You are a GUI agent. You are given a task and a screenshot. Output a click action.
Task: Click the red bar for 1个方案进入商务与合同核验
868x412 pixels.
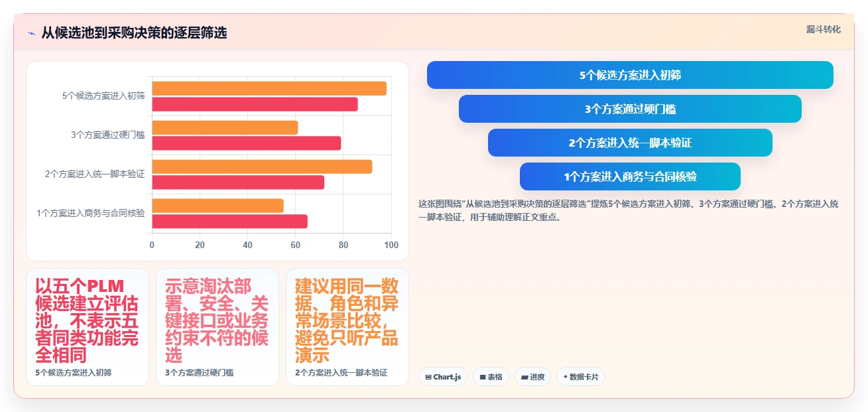click(x=229, y=222)
